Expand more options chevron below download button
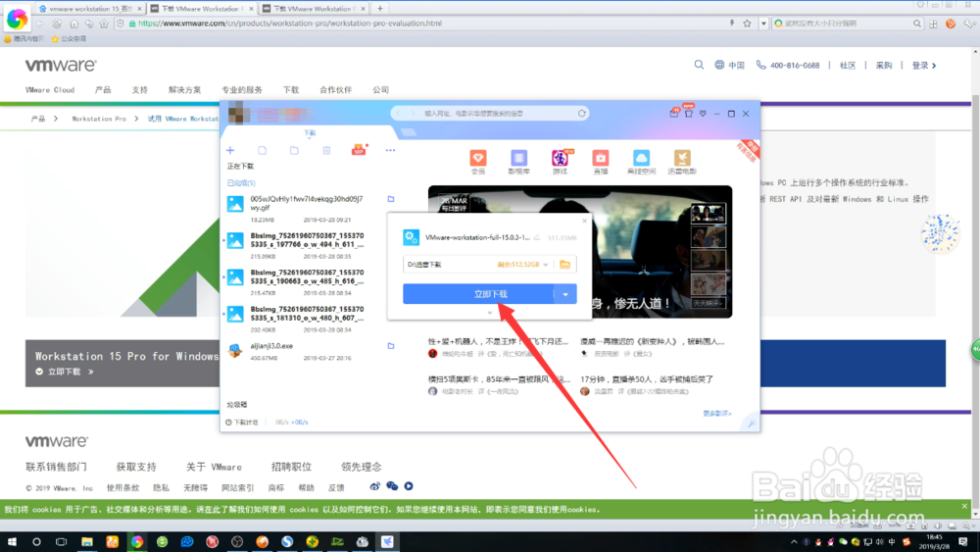Screen dimensions: 980x552 click(x=490, y=312)
